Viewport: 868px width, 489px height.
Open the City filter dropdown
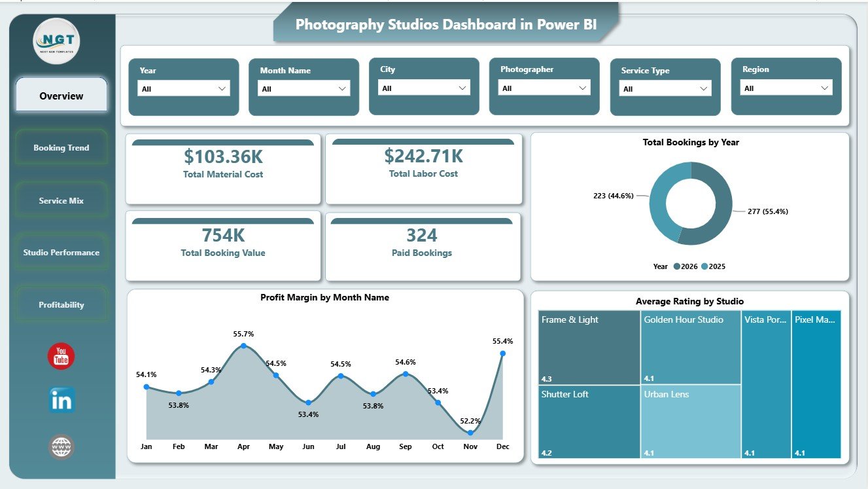(x=425, y=88)
